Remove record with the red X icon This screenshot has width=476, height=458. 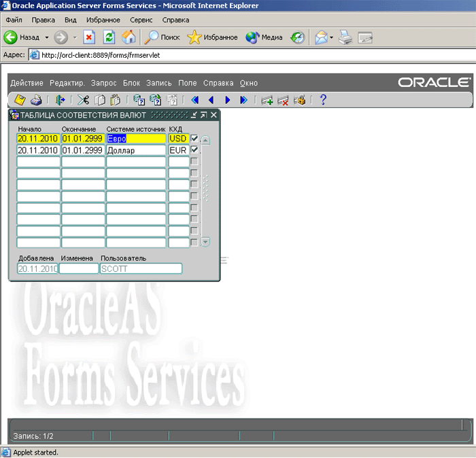[283, 100]
